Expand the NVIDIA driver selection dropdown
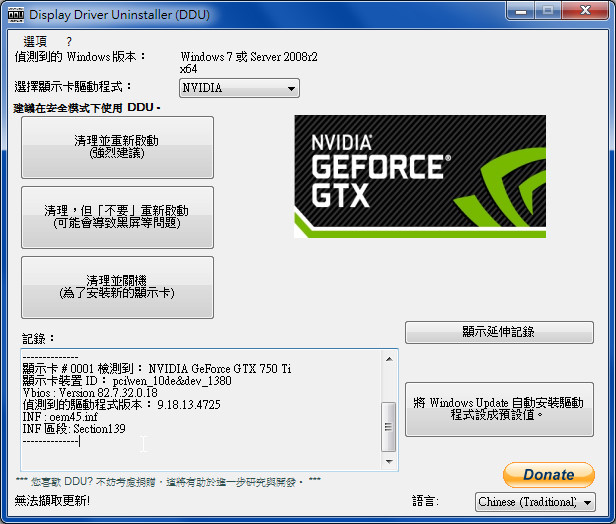 (239, 88)
